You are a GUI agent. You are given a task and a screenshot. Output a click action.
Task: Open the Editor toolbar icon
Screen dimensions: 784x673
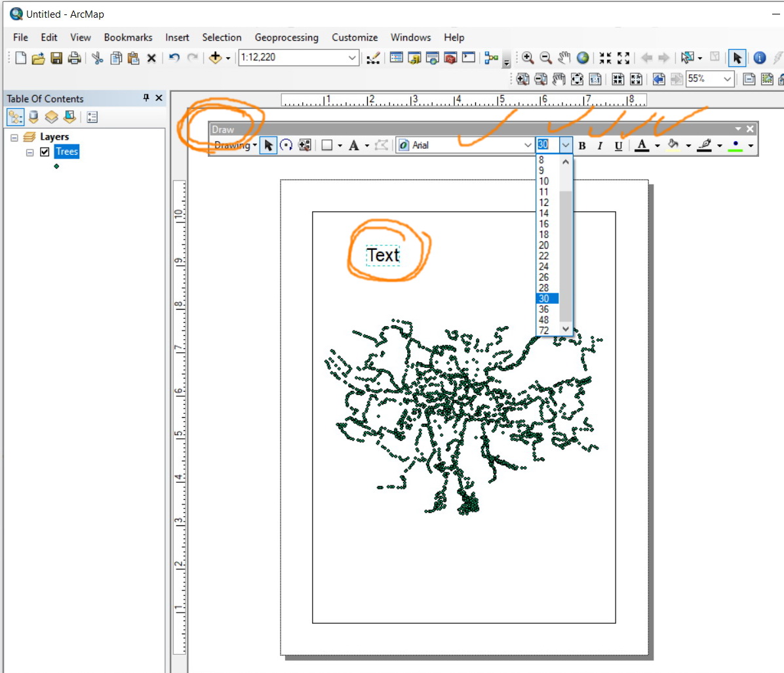pyautogui.click(x=373, y=58)
